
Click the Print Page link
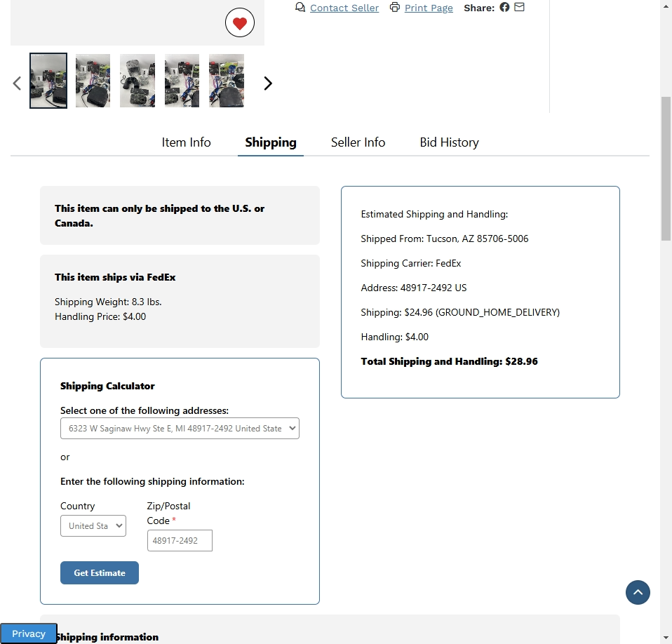pyautogui.click(x=429, y=8)
